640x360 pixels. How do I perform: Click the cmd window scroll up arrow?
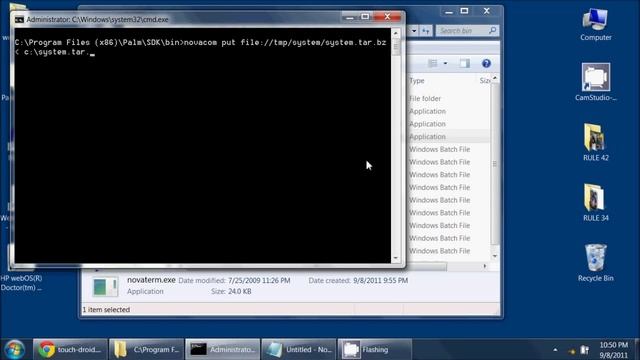(x=395, y=33)
